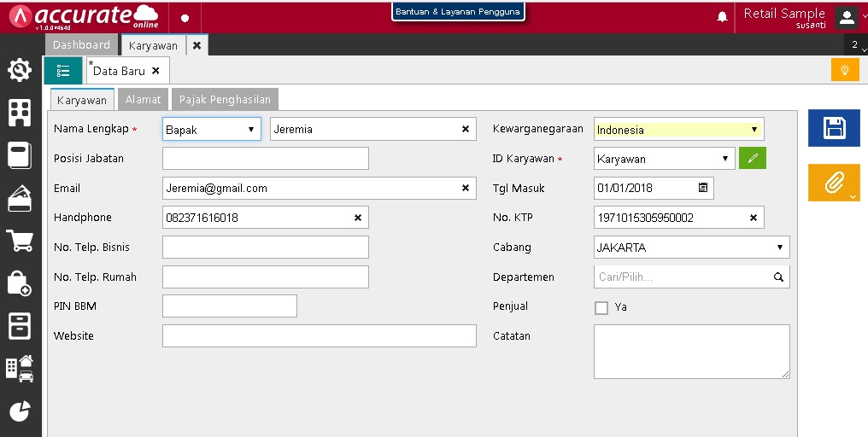
Task: Click the Nama Lengkap Jeremia field
Action: (372, 129)
